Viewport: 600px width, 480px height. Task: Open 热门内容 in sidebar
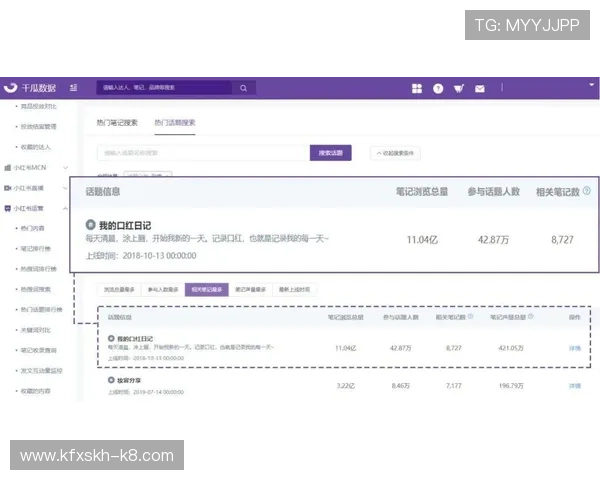tap(33, 228)
